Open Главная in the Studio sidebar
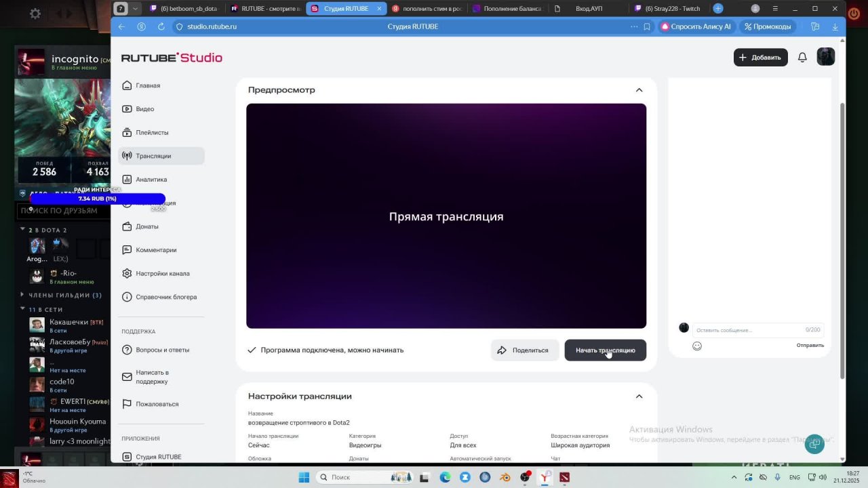 click(x=161, y=85)
